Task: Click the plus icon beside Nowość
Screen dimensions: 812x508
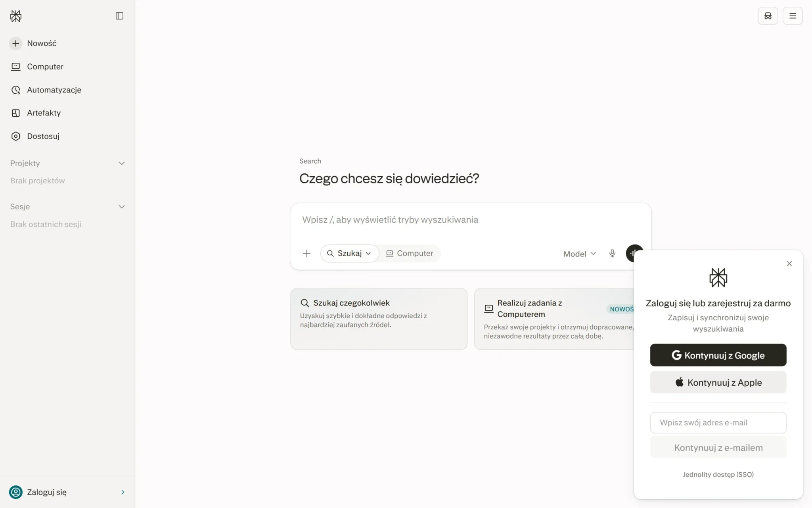Action: point(16,43)
